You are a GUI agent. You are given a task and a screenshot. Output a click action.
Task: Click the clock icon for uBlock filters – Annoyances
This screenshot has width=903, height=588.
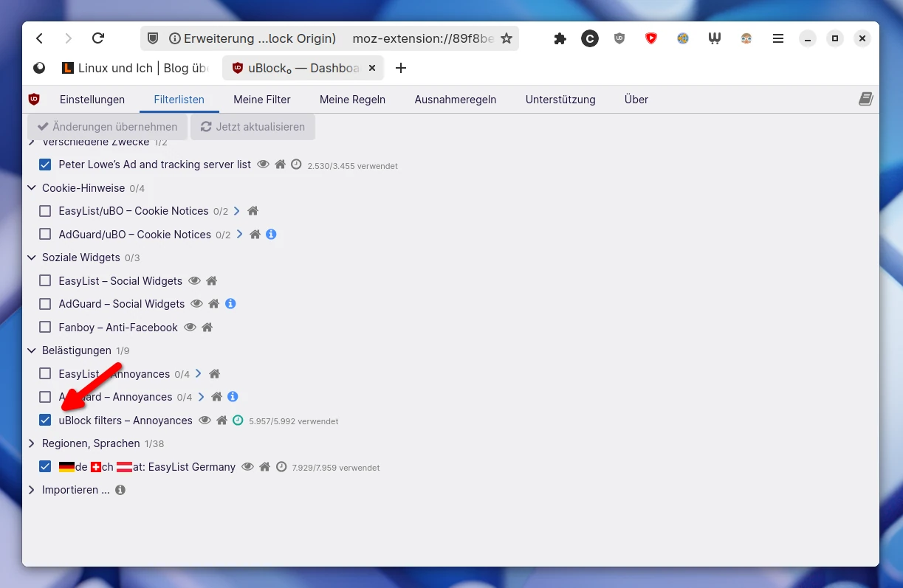238,420
